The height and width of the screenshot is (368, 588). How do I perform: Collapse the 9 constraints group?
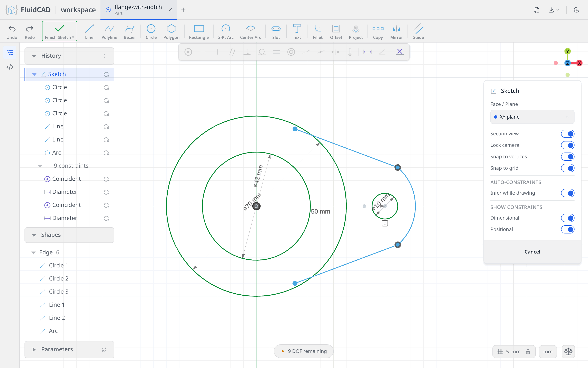click(x=40, y=166)
